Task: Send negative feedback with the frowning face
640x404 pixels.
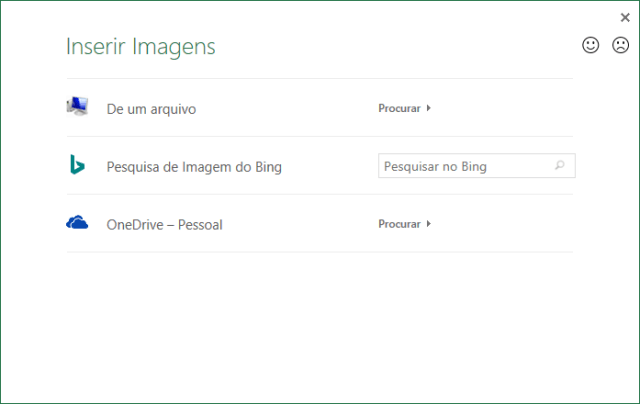Action: click(620, 45)
